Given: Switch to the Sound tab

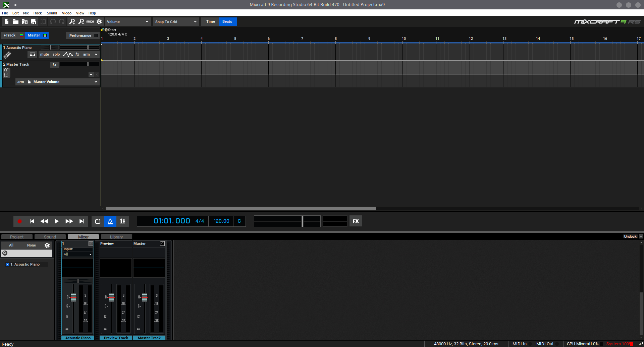Looking at the screenshot, I should [x=50, y=237].
